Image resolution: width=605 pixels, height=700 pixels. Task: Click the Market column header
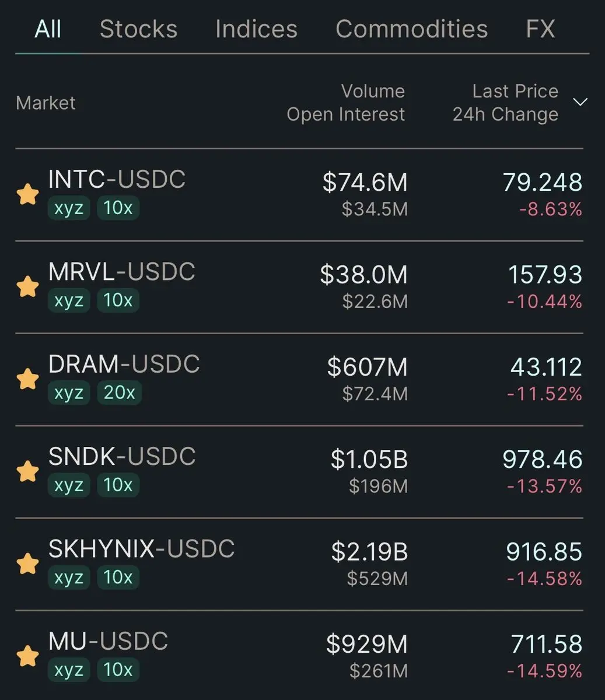(x=46, y=103)
